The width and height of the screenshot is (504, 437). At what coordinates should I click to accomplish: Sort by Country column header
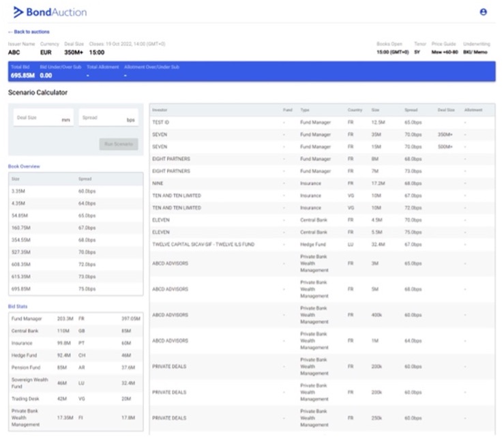pyautogui.click(x=355, y=110)
